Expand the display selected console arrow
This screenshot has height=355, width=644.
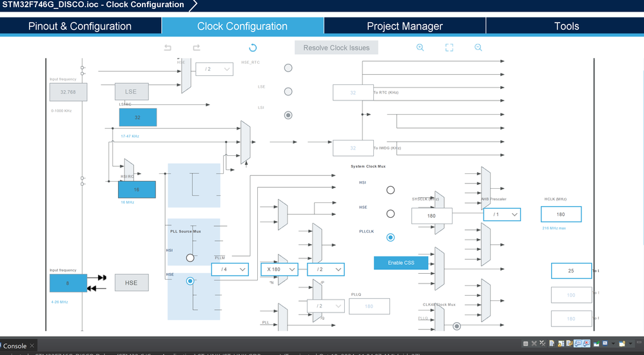tap(613, 343)
